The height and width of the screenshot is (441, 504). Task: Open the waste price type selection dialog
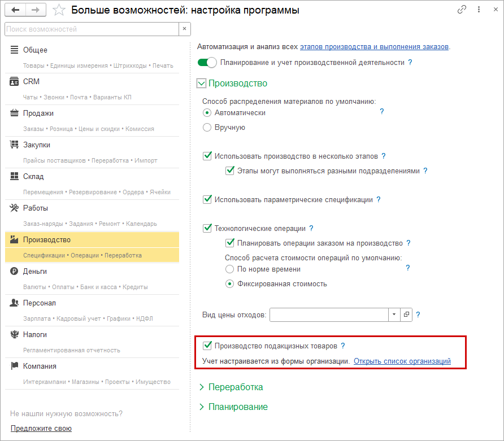point(406,315)
